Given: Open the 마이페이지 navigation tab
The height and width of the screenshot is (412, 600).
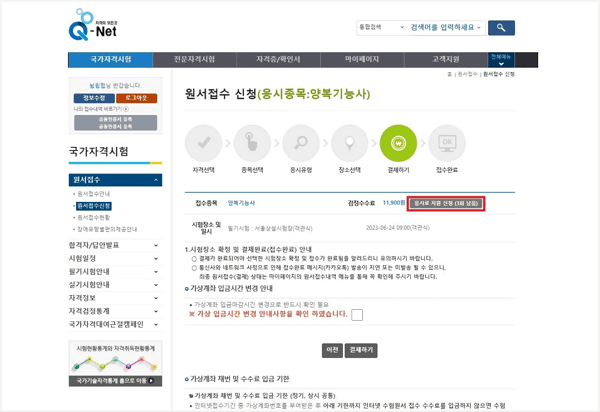Looking at the screenshot, I should click(x=362, y=60).
